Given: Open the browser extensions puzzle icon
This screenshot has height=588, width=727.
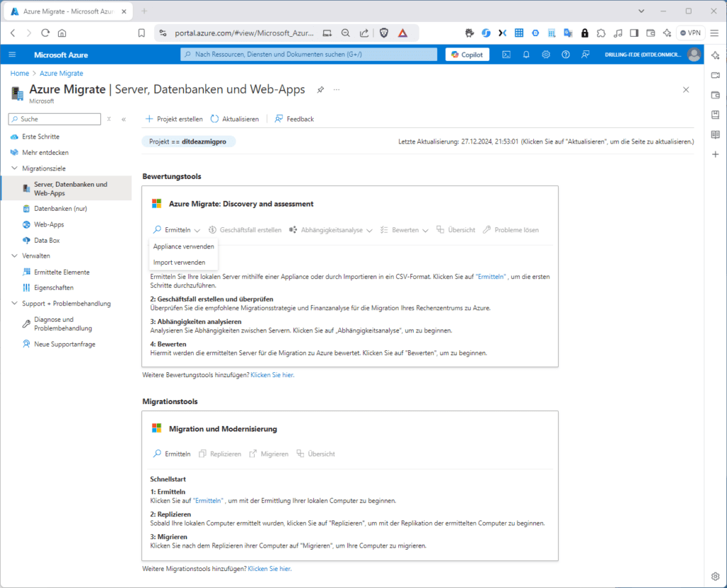Looking at the screenshot, I should [601, 33].
